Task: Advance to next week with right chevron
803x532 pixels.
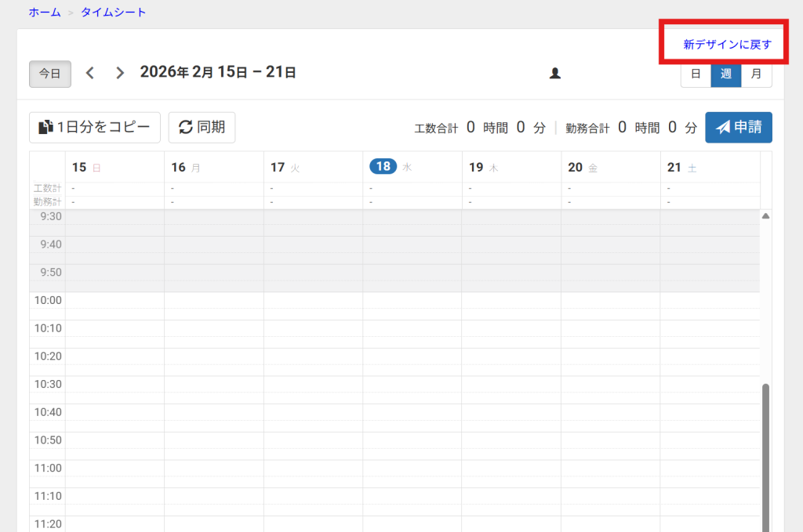Action: 120,73
